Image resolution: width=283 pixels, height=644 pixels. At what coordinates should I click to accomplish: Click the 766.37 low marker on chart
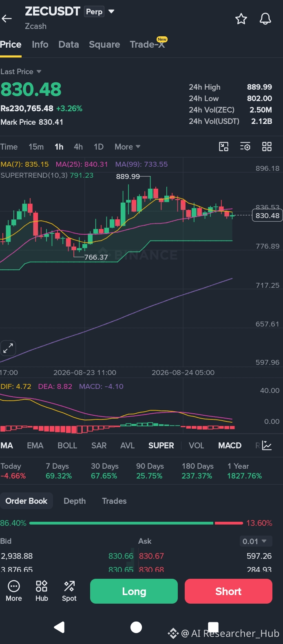[96, 257]
